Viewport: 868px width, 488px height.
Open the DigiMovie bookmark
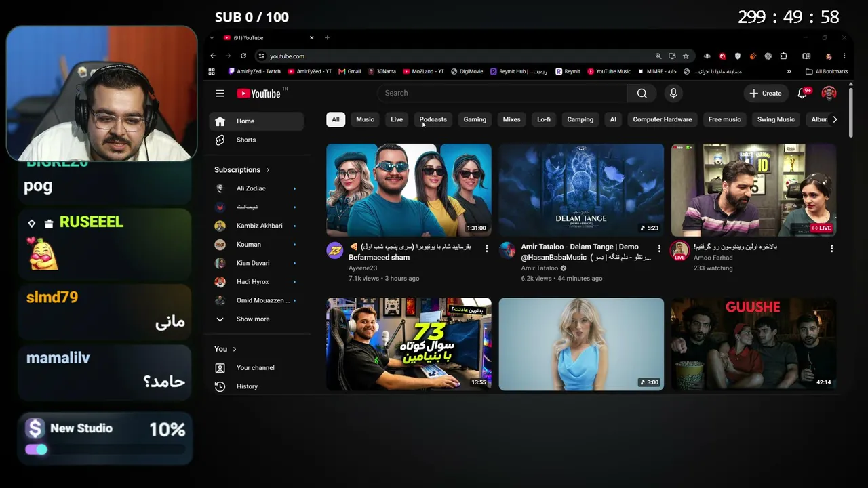tap(467, 71)
